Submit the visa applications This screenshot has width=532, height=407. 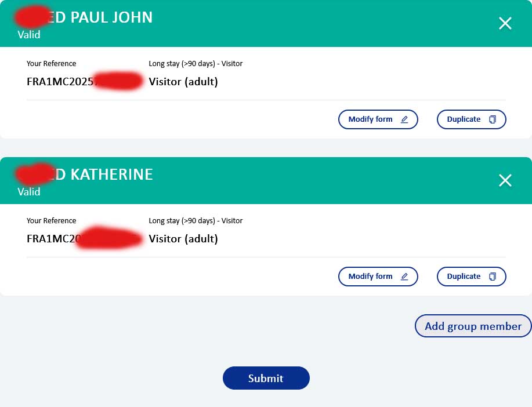(x=266, y=378)
